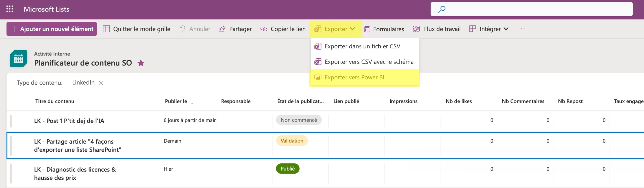This screenshot has width=644, height=188.
Task: Select the row handle for P'tit dej de l'IA
Action: [11, 121]
